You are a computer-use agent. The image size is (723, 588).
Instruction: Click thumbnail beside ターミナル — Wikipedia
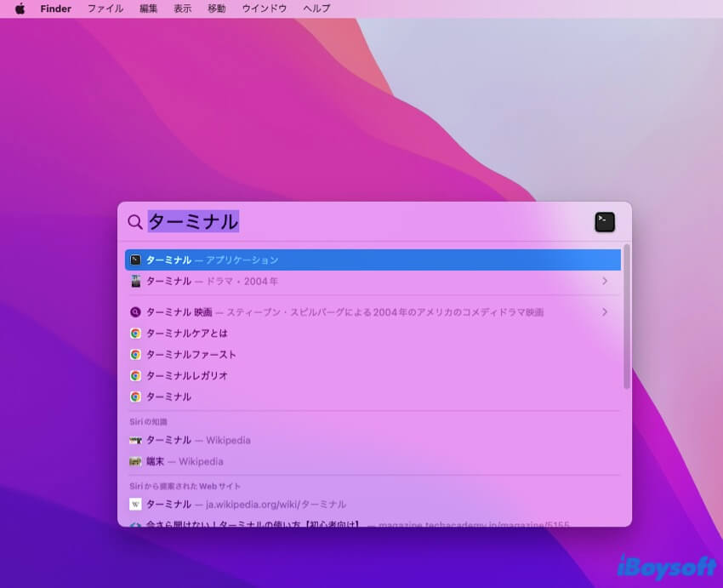pyautogui.click(x=135, y=441)
